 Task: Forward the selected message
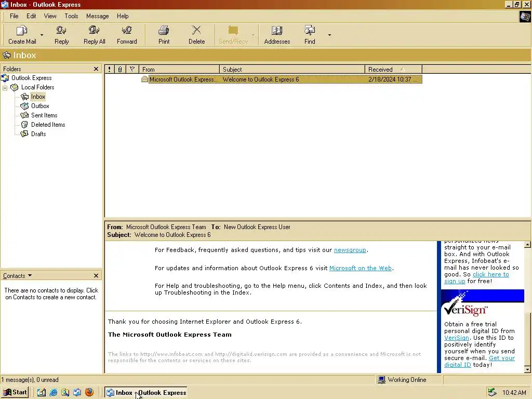tap(127, 35)
